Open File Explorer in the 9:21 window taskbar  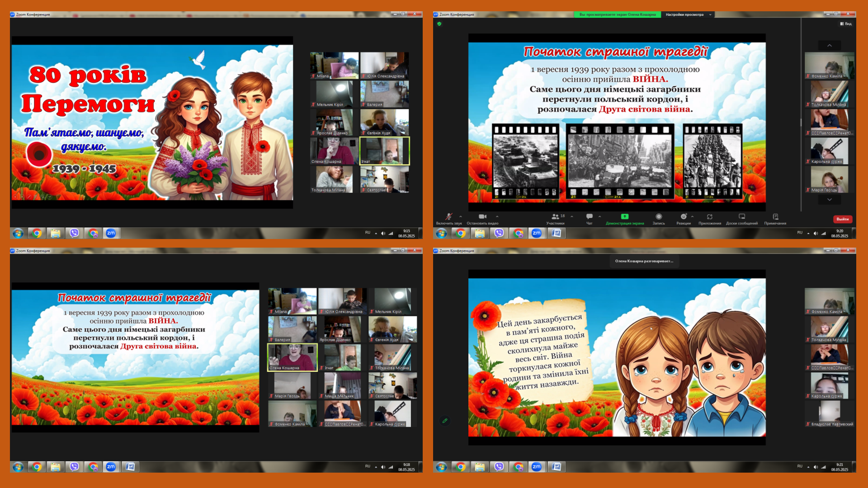[479, 467]
